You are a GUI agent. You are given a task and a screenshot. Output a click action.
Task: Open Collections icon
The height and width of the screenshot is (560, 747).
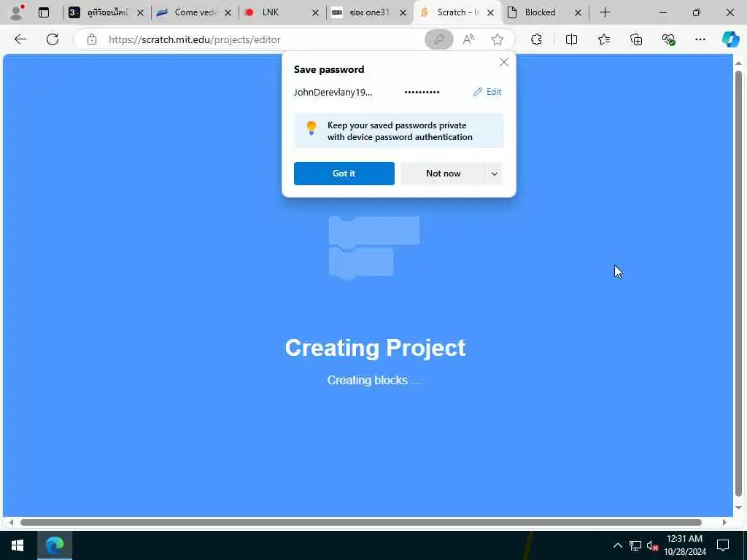(636, 39)
